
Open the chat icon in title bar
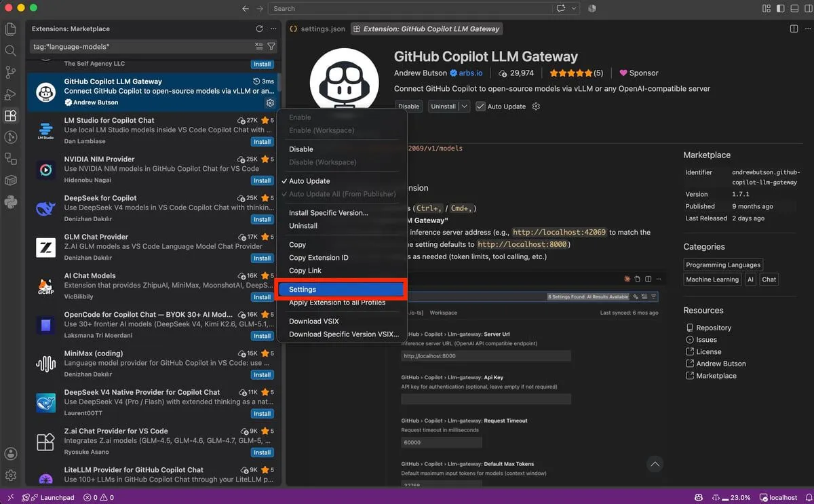point(561,9)
